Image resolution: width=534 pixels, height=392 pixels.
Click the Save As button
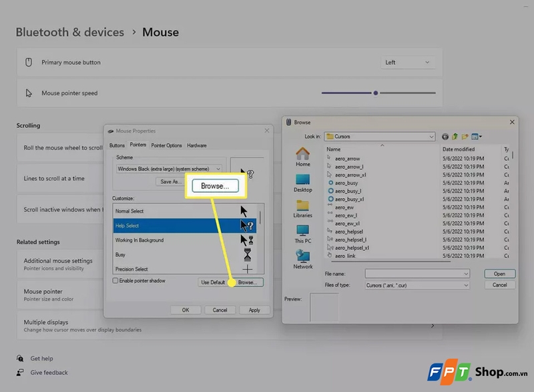click(170, 182)
